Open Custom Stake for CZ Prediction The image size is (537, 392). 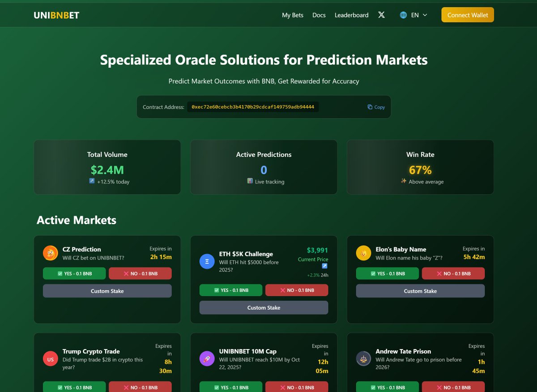(x=107, y=291)
